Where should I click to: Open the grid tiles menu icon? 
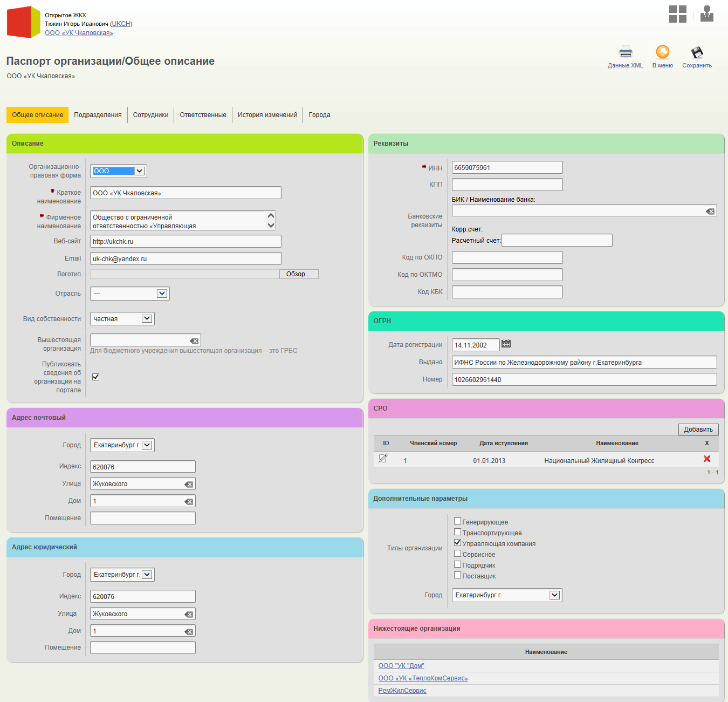pyautogui.click(x=677, y=14)
